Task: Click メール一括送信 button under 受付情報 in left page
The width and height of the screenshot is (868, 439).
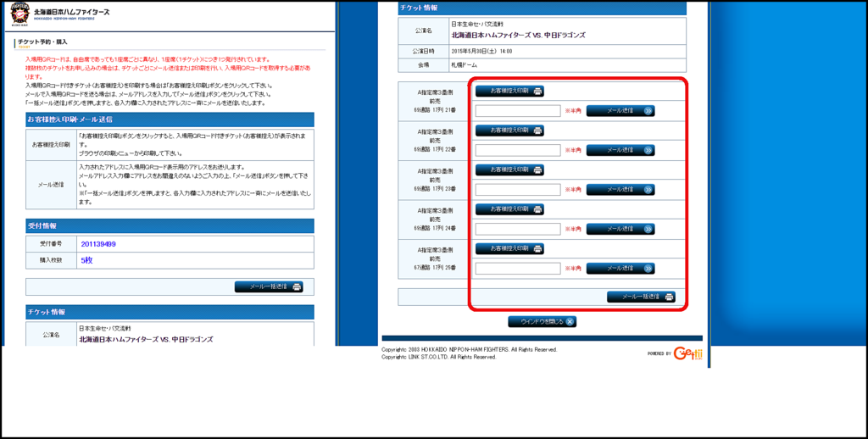Action: (269, 286)
